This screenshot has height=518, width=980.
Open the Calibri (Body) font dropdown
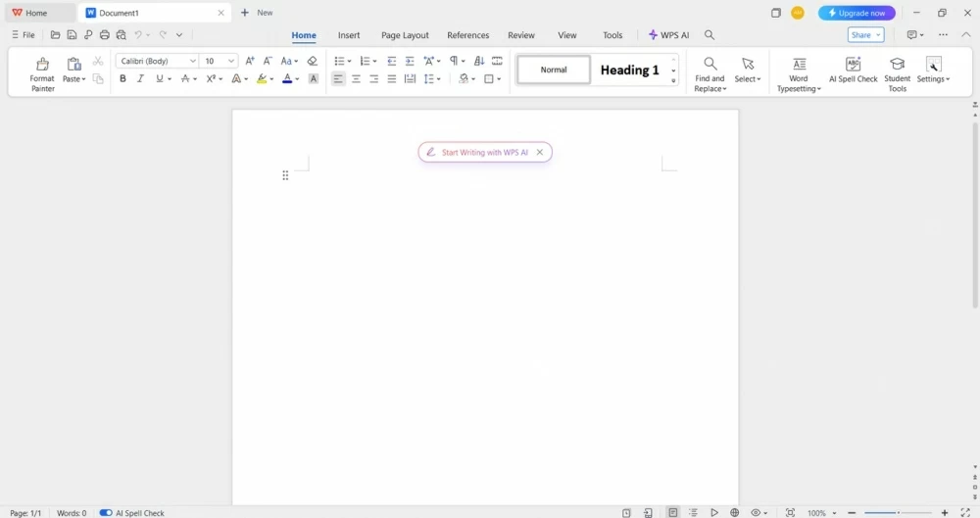(x=157, y=61)
